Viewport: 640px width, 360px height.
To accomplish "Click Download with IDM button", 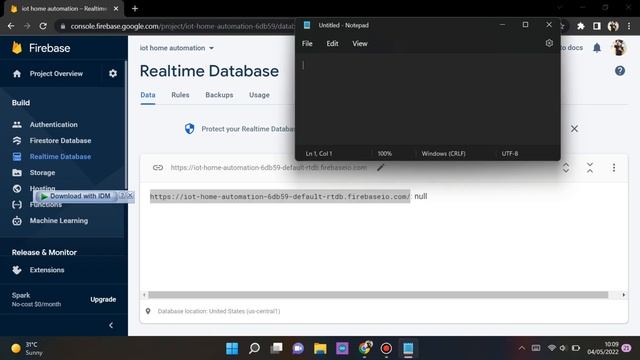I will click(76, 196).
